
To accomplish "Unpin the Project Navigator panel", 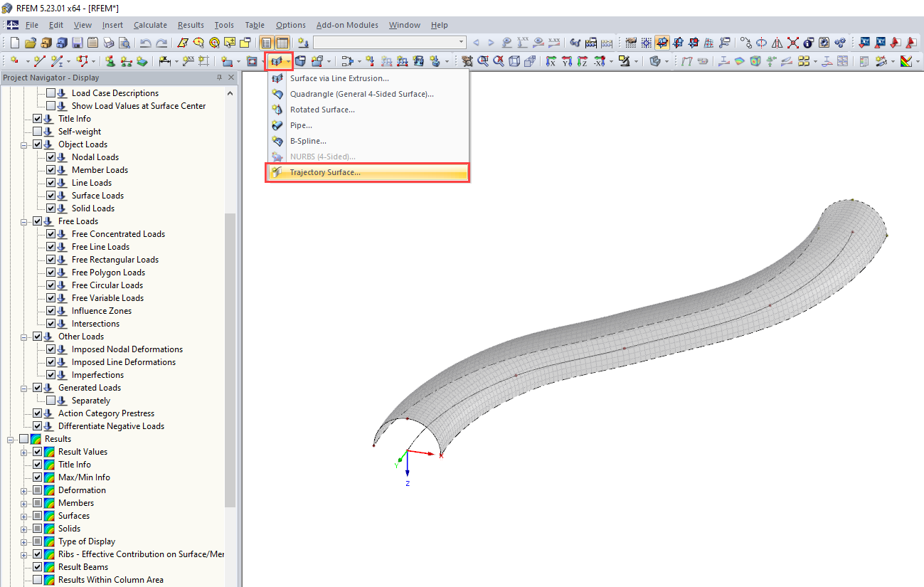I will [x=221, y=78].
